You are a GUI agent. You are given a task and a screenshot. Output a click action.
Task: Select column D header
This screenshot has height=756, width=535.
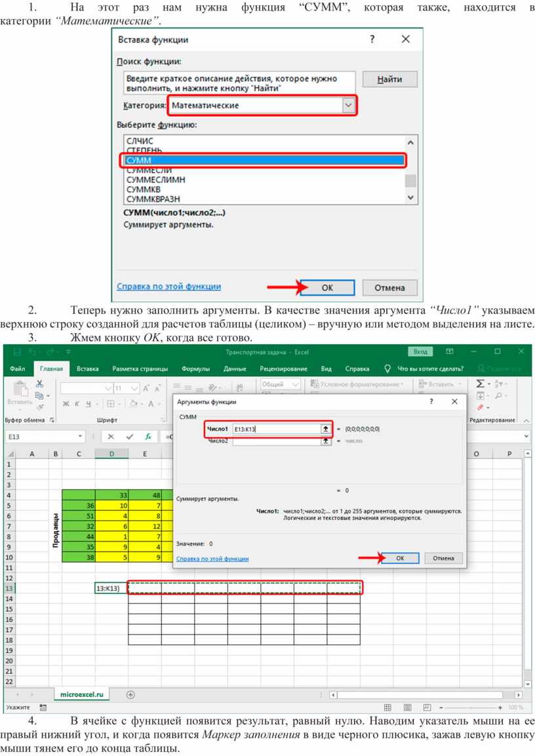(x=111, y=454)
